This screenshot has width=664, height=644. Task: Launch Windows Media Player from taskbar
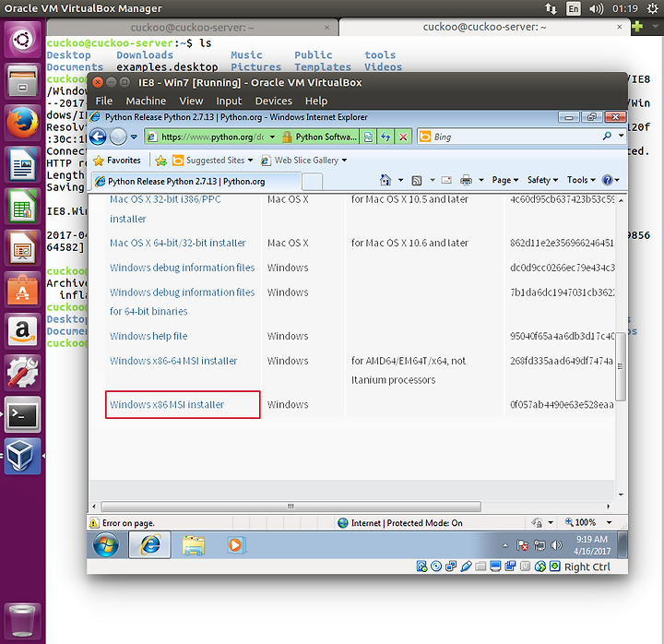point(234,545)
